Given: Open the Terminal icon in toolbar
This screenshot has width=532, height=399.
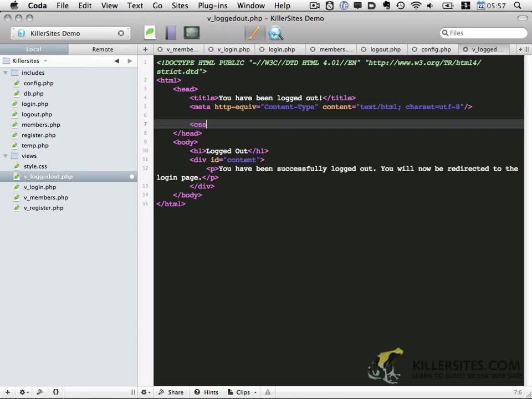Looking at the screenshot, I should pyautogui.click(x=192, y=33).
